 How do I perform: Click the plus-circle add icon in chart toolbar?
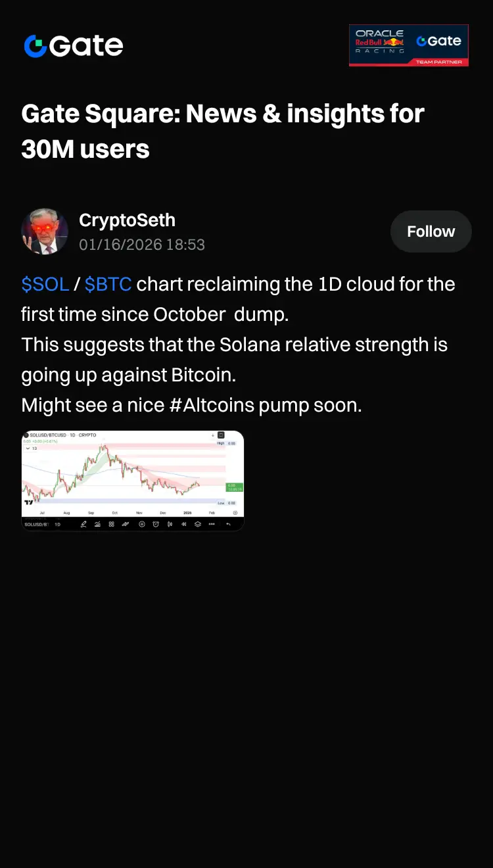141,524
